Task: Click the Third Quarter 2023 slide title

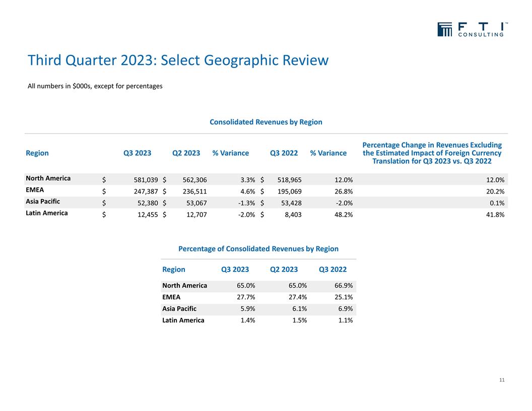Action: pos(178,60)
